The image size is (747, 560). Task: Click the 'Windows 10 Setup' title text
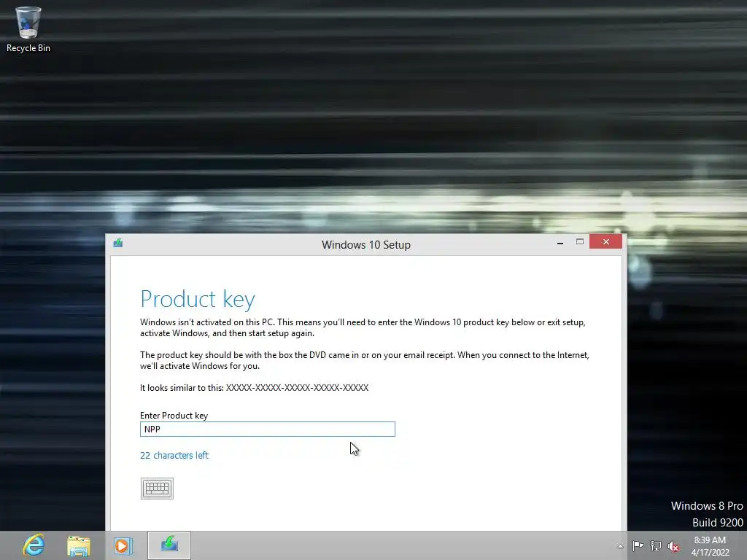tap(366, 245)
